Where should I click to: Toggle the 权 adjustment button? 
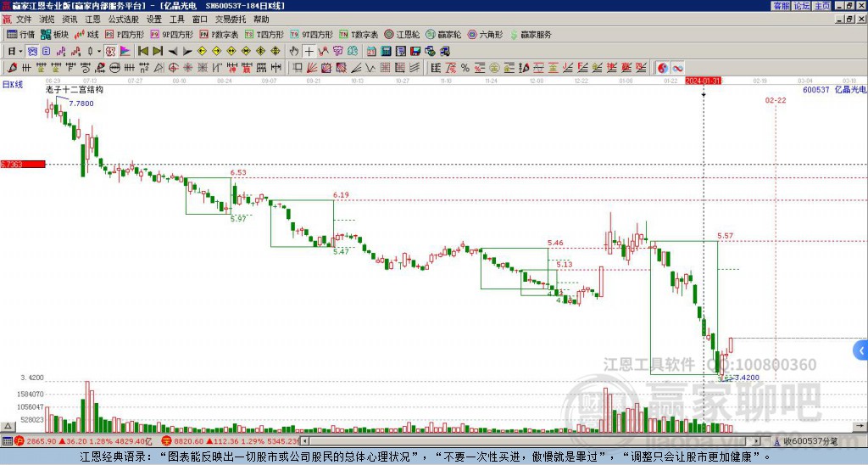(110, 52)
